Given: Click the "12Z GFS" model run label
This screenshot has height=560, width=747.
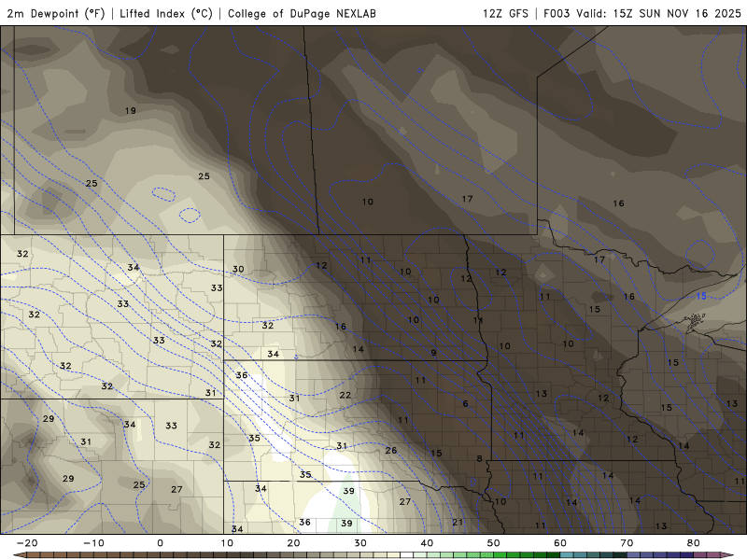Looking at the screenshot, I should pyautogui.click(x=505, y=13).
